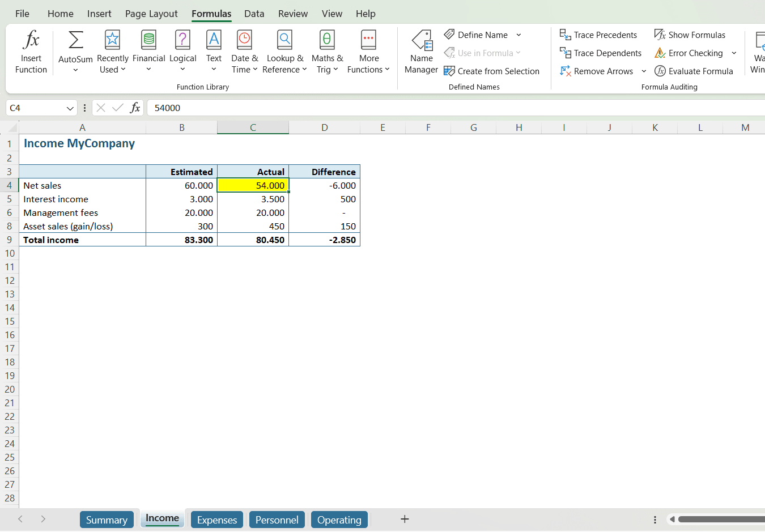Expand the Define Name dropdown arrow
This screenshot has width=765, height=532.
point(518,35)
